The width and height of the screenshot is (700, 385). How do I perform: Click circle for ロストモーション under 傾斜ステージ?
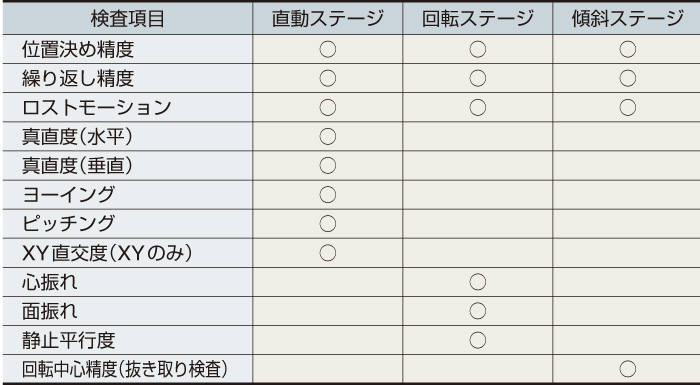(x=628, y=107)
